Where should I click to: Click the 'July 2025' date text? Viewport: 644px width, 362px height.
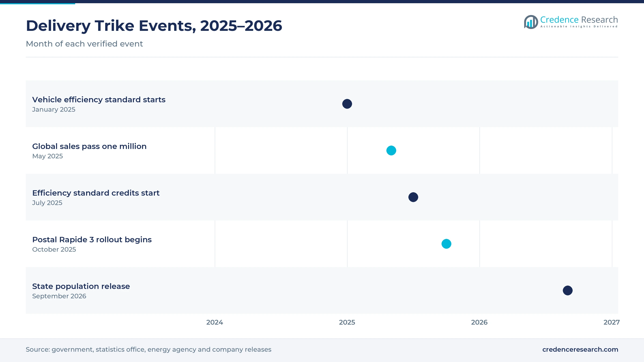(x=47, y=203)
